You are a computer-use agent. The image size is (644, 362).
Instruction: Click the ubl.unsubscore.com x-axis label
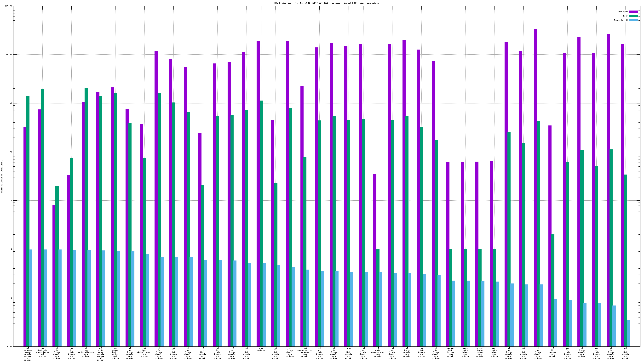(x=378, y=352)
